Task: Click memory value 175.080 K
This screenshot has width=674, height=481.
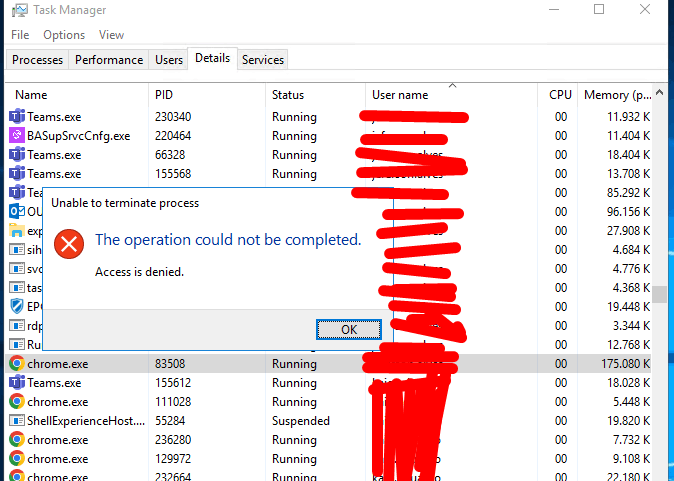Action: pyautogui.click(x=625, y=364)
